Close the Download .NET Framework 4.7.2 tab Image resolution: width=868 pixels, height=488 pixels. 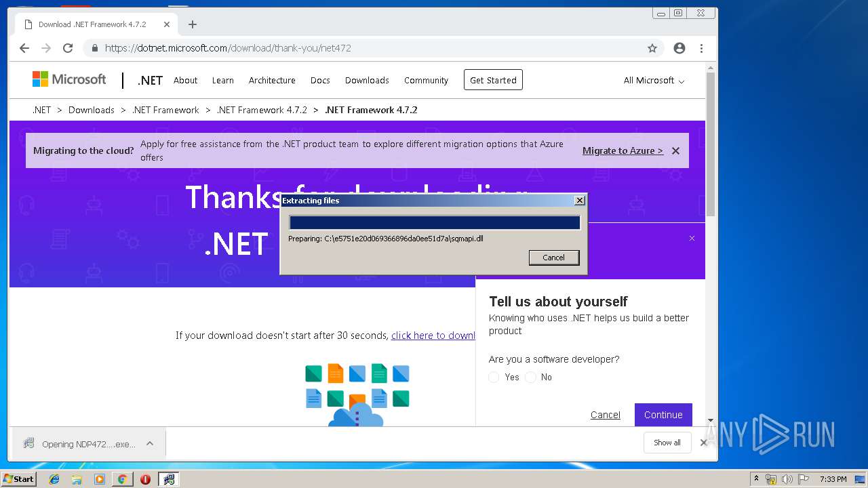click(167, 24)
